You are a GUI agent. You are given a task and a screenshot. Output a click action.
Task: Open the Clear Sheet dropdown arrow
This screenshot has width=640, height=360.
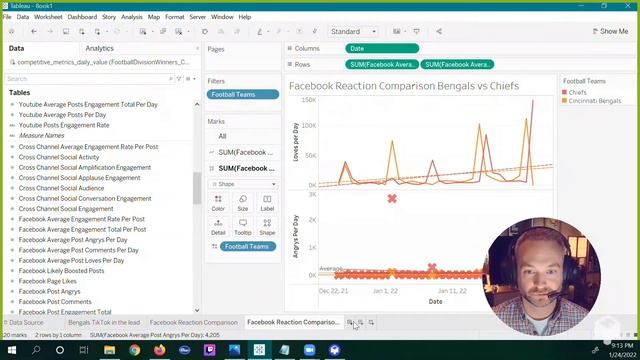point(189,31)
